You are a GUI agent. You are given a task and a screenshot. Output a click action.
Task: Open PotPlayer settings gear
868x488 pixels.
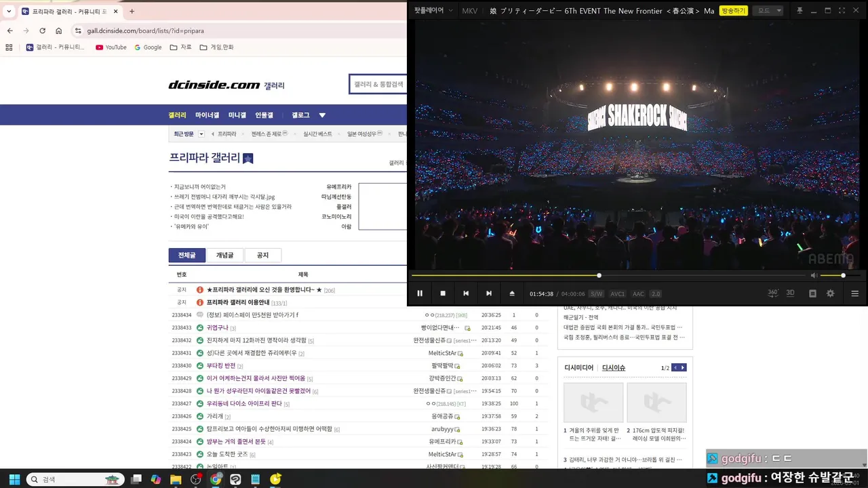point(830,293)
